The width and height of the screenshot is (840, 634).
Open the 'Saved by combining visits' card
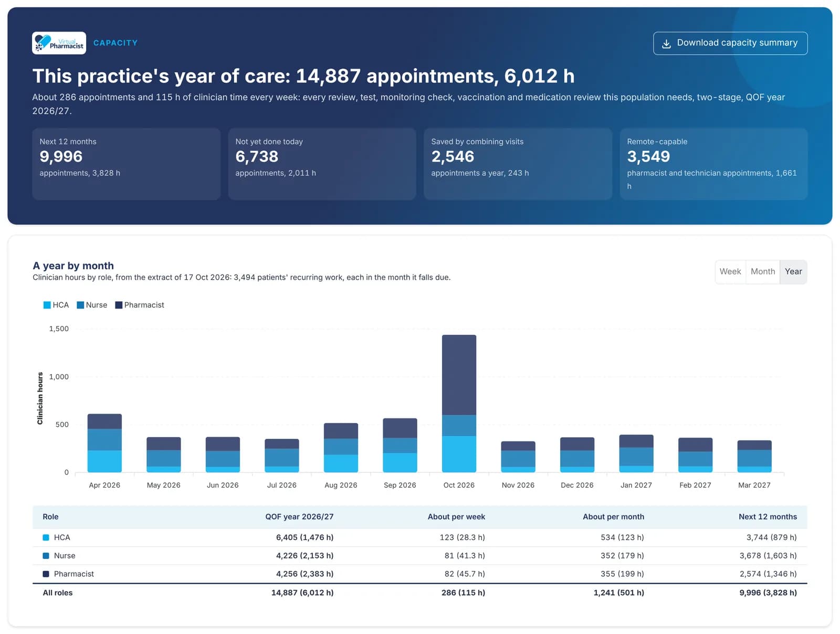pos(518,164)
